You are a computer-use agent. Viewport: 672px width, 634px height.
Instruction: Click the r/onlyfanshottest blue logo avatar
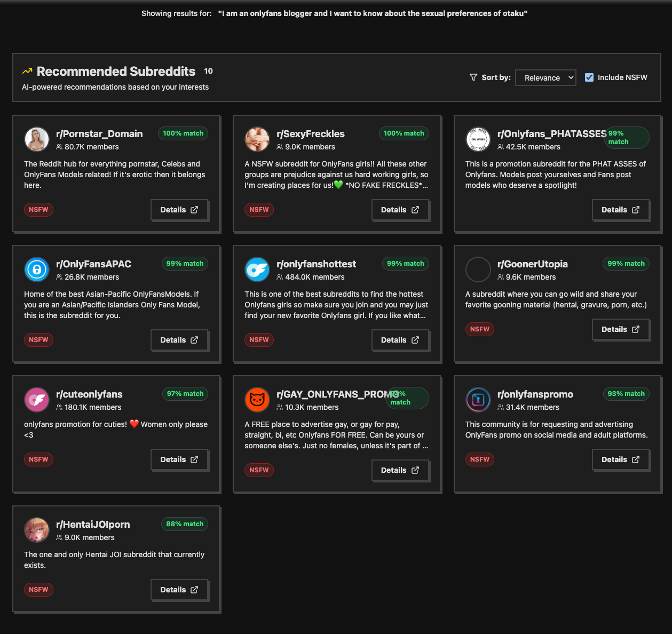[257, 270]
